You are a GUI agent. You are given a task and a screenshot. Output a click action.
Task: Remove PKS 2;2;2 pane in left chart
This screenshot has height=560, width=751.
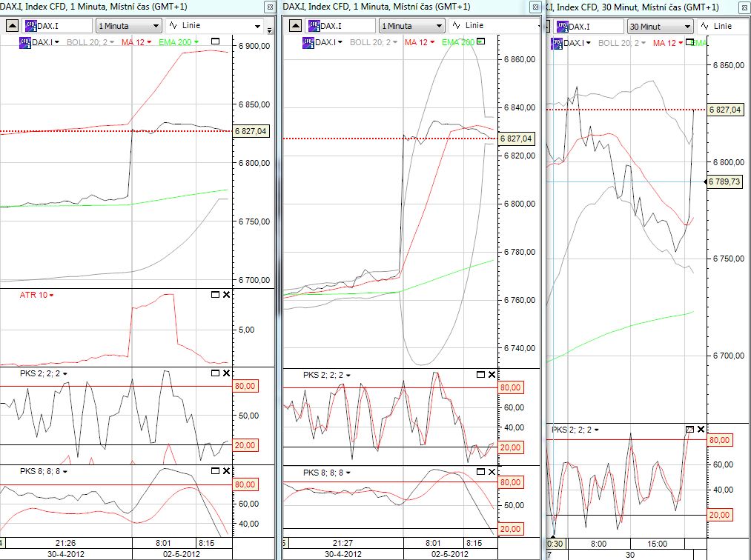(227, 373)
